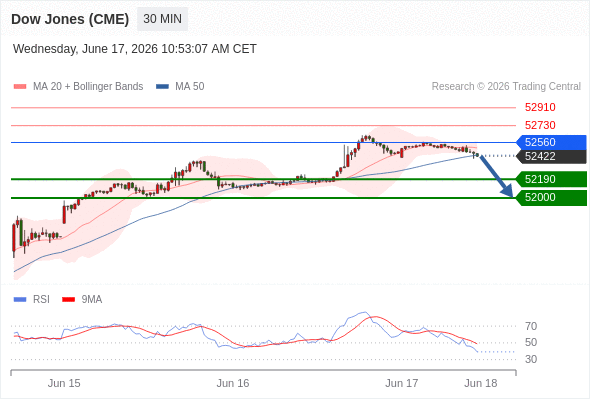Select the MA 50 legend label
Screen dimensions: 590x400
tap(190, 87)
